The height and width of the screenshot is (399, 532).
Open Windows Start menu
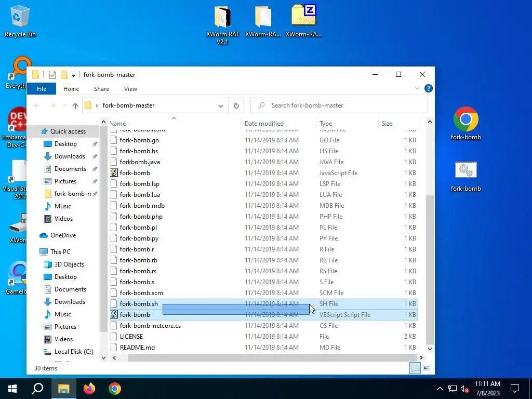(12, 389)
